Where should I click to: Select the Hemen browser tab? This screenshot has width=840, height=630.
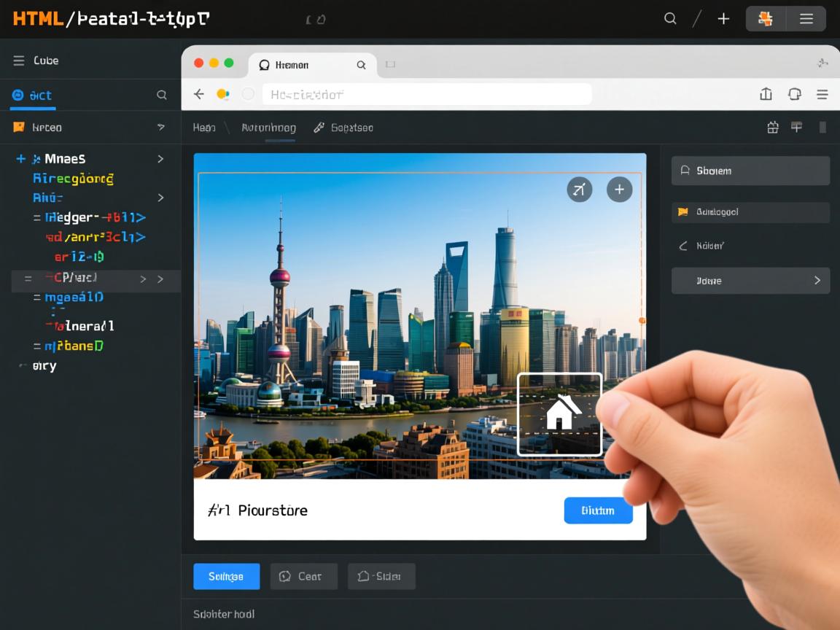coord(292,65)
